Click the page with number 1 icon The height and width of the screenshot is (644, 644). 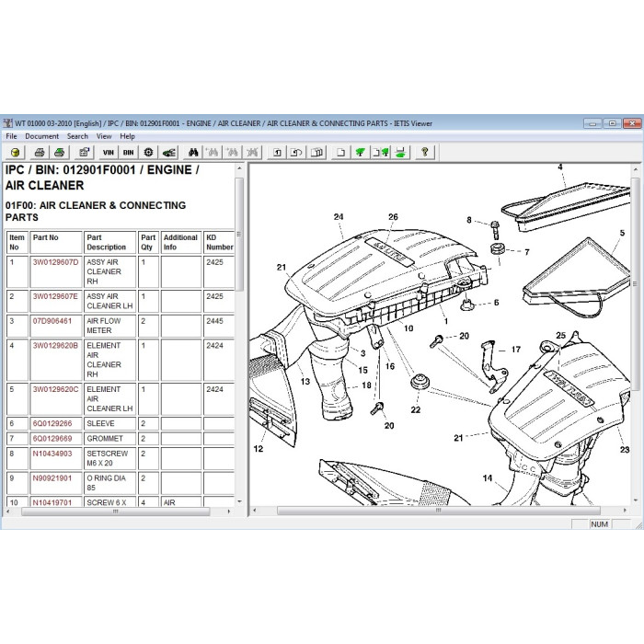277,153
